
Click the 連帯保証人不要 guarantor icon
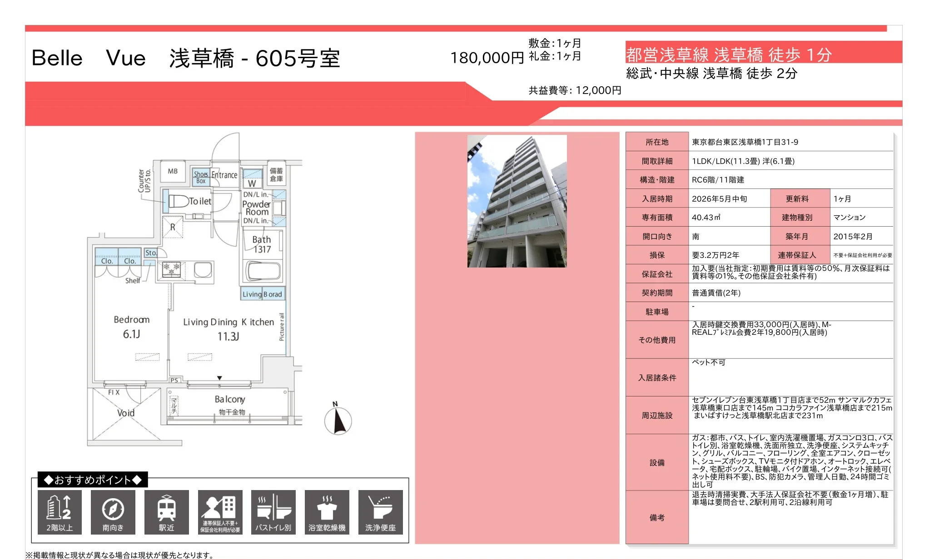(220, 511)
